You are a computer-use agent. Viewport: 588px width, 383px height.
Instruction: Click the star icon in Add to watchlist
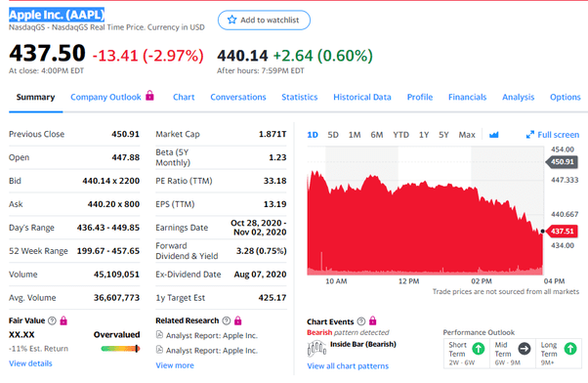tap(231, 20)
